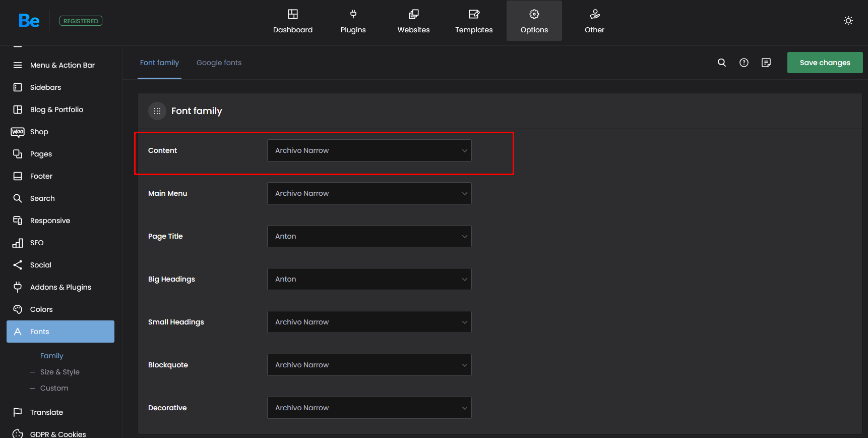Image resolution: width=868 pixels, height=438 pixels.
Task: Switch to the Google fonts tab
Action: tap(219, 63)
